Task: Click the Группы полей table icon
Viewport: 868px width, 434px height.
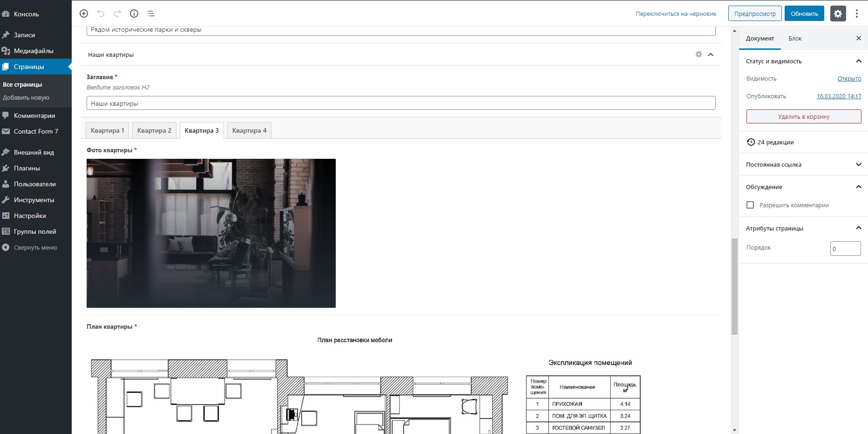Action: pos(6,231)
